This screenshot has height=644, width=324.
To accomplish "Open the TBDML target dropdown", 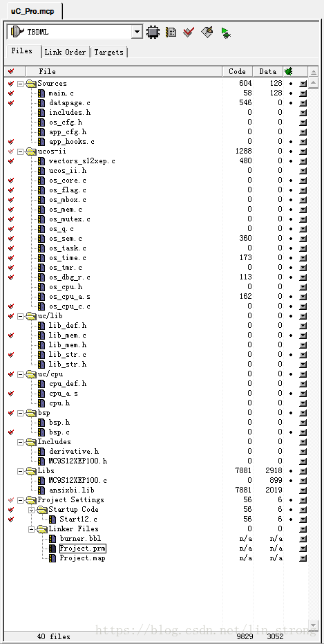I will (137, 32).
